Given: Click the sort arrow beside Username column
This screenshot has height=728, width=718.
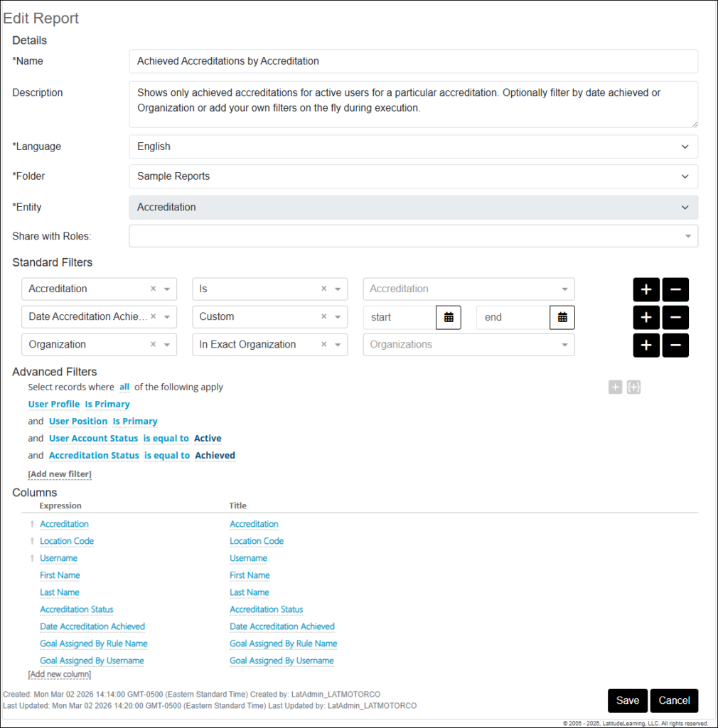Looking at the screenshot, I should pos(32,558).
